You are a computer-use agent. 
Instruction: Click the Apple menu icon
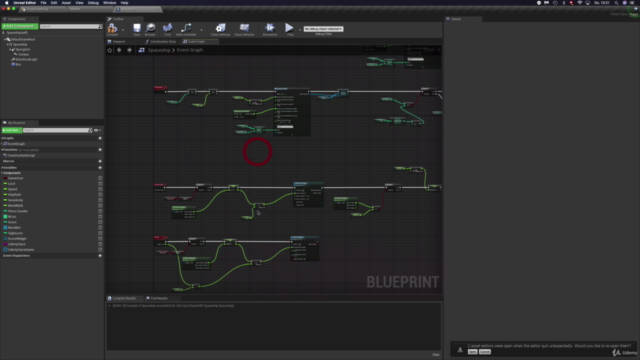point(7,2)
